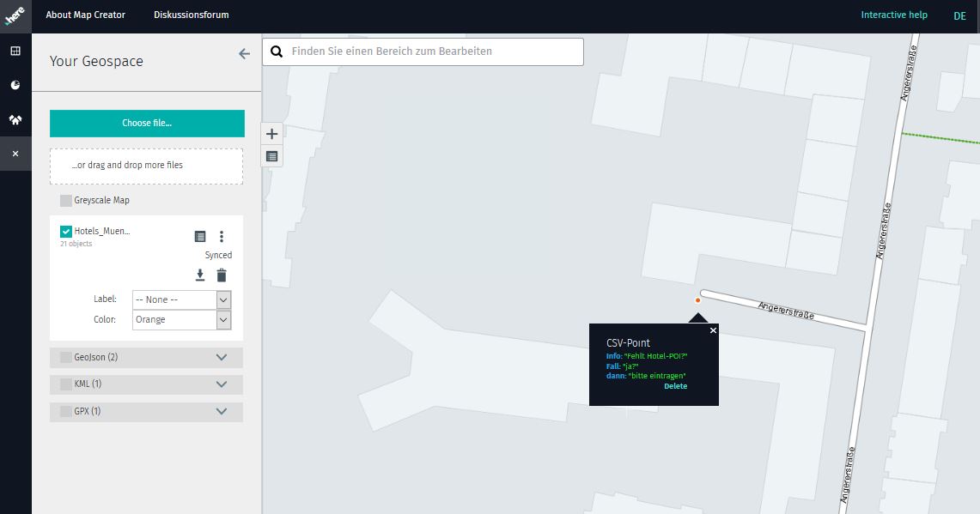The image size is (980, 514).
Task: Uncheck the Hotels_Muen layer checkbox
Action: [x=66, y=232]
